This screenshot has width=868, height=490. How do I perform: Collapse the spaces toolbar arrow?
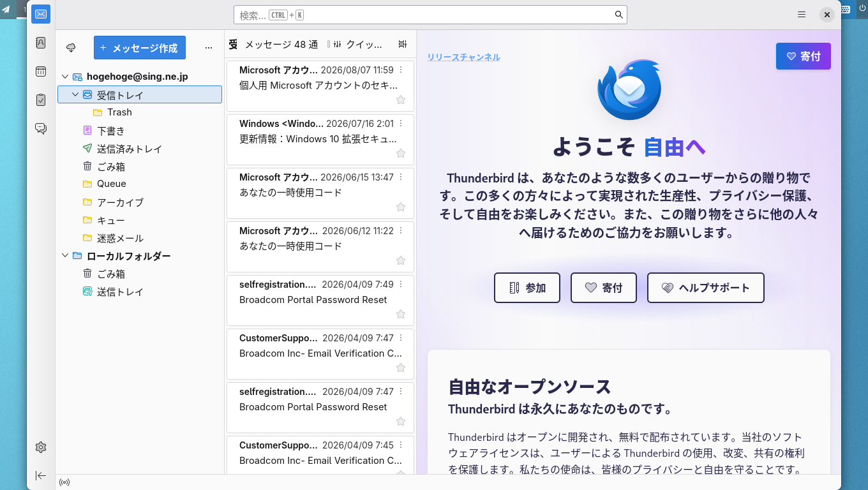[x=41, y=475]
